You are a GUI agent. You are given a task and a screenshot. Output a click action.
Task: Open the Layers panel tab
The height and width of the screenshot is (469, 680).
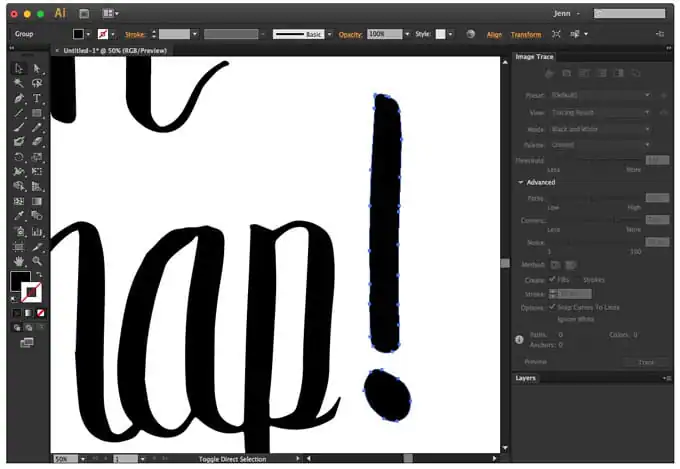click(526, 378)
